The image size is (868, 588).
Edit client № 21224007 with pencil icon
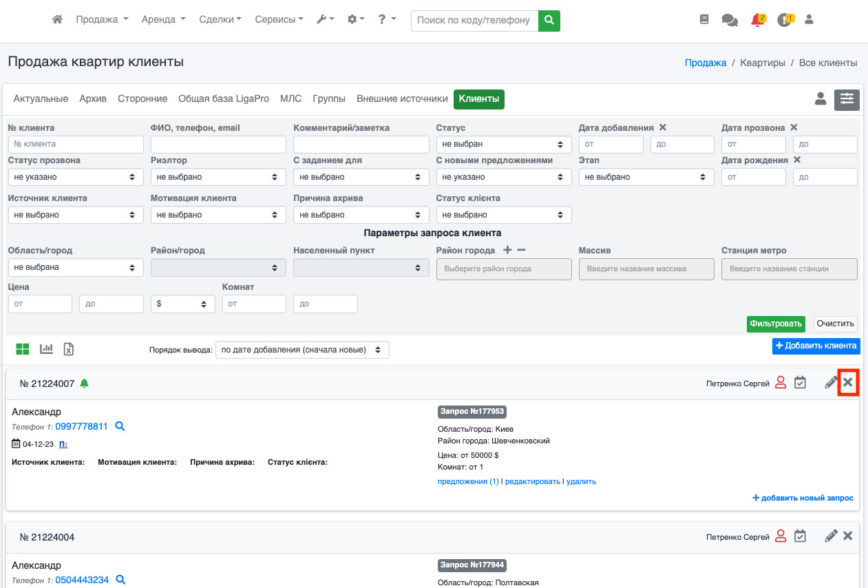[x=831, y=383]
